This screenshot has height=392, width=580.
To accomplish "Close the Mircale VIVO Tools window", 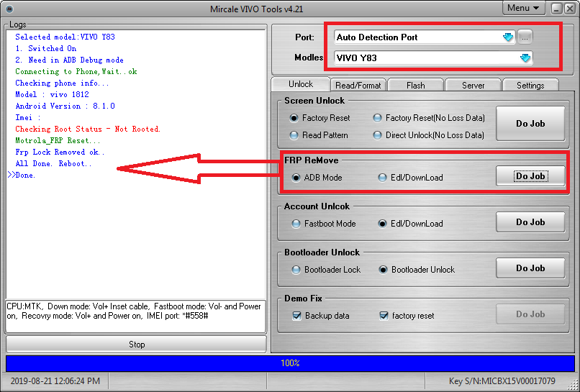I will click(x=570, y=9).
